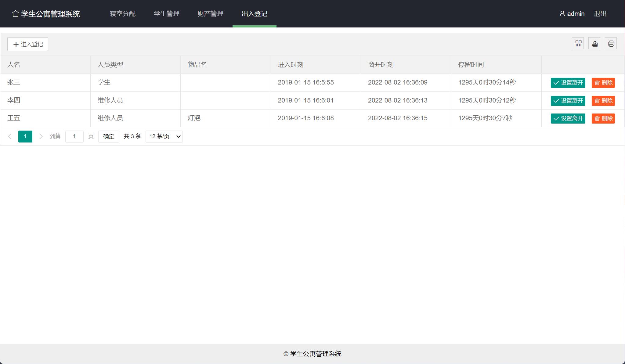The height and width of the screenshot is (364, 625).
Task: Select page 1 in the pagination
Action: 25,136
